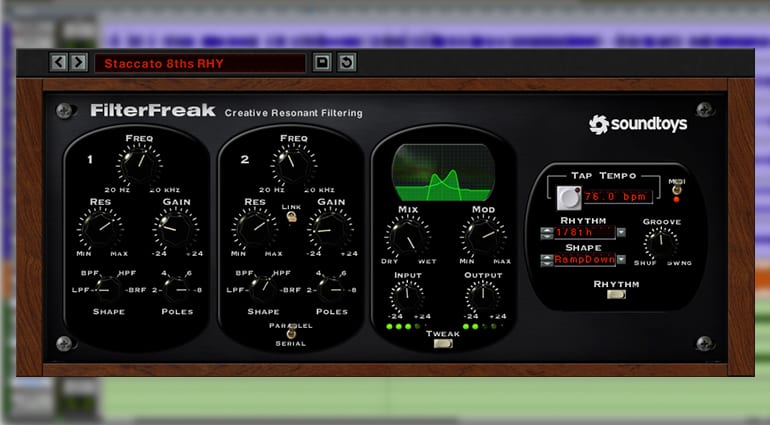Open the Tweak panel button
Screen dimensions: 770x425
pos(443,343)
